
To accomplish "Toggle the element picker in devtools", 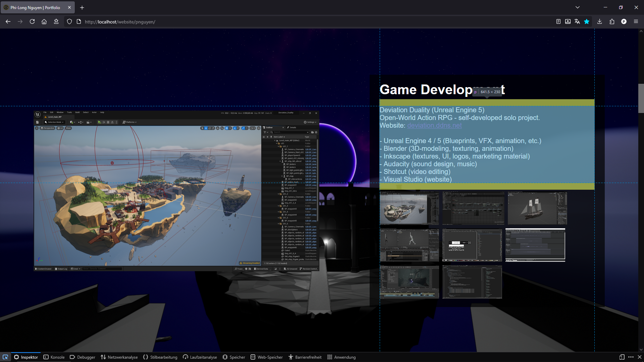I will tap(5, 357).
